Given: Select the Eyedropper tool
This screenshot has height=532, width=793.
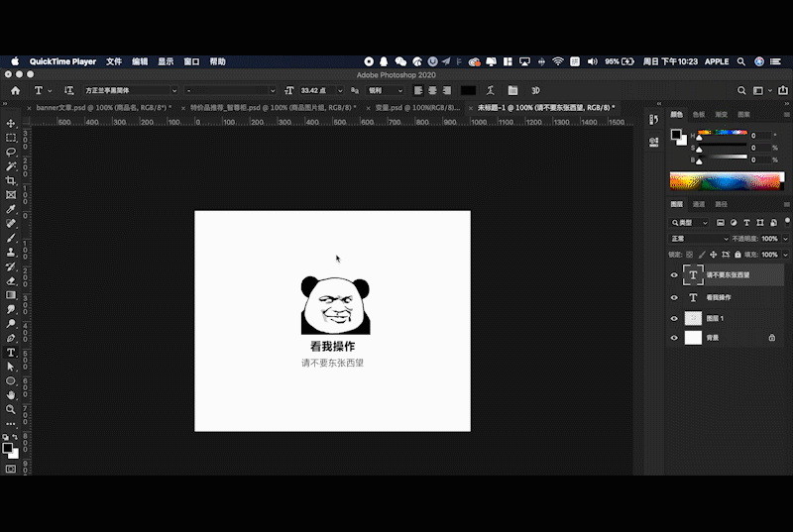Looking at the screenshot, I should pos(11,209).
